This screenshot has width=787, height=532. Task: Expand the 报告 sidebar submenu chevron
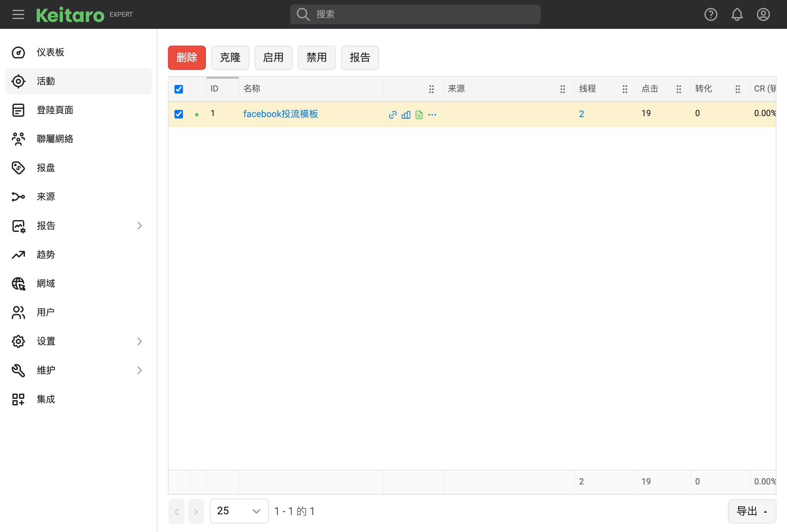pos(139,226)
